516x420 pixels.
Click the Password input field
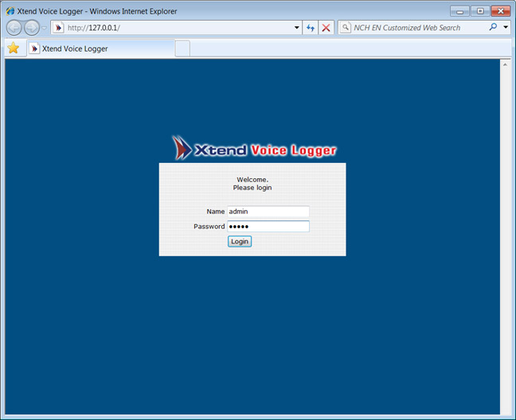[268, 227]
